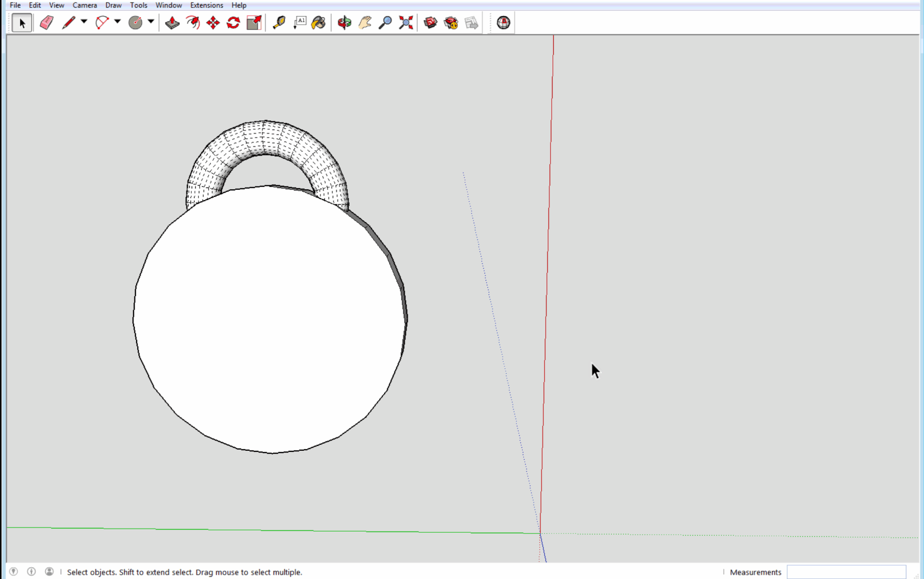Select the Tape Measure tool

(279, 23)
